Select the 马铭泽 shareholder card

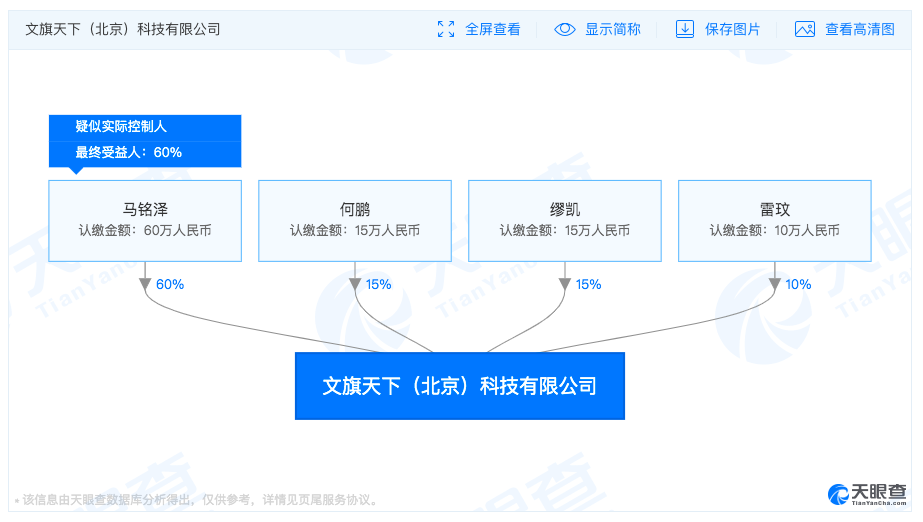coord(145,221)
